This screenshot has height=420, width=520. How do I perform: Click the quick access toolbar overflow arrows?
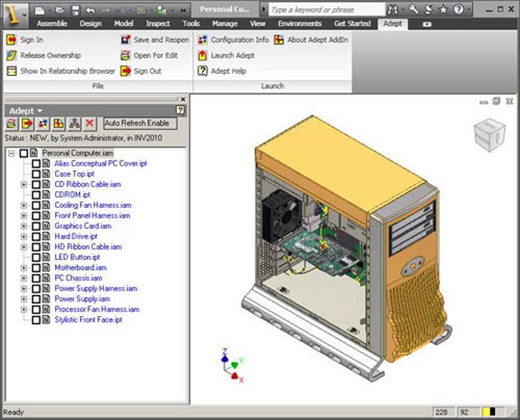tap(183, 10)
